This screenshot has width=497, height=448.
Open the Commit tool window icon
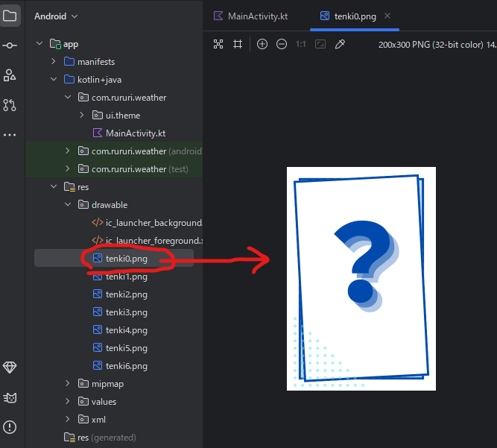pyautogui.click(x=10, y=45)
